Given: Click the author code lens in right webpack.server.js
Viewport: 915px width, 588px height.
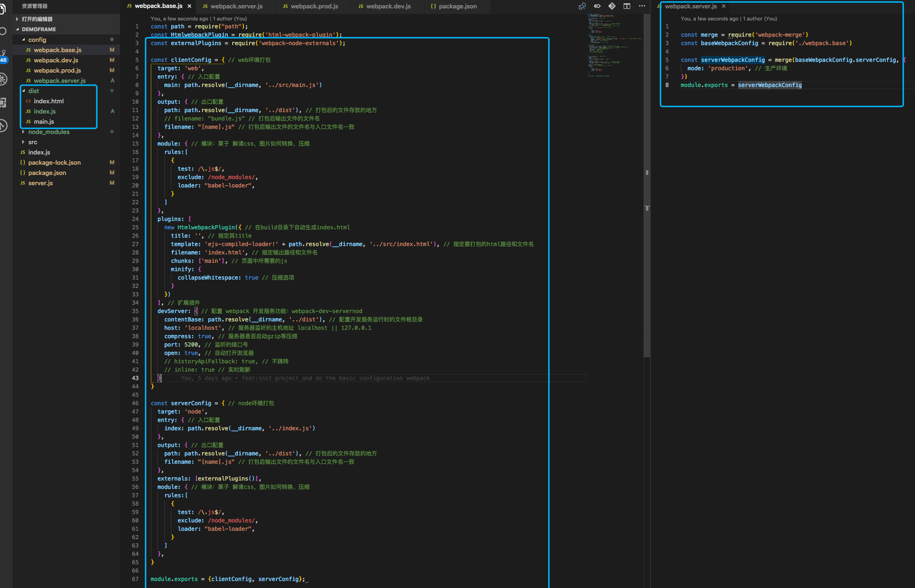Looking at the screenshot, I should pyautogui.click(x=728, y=19).
